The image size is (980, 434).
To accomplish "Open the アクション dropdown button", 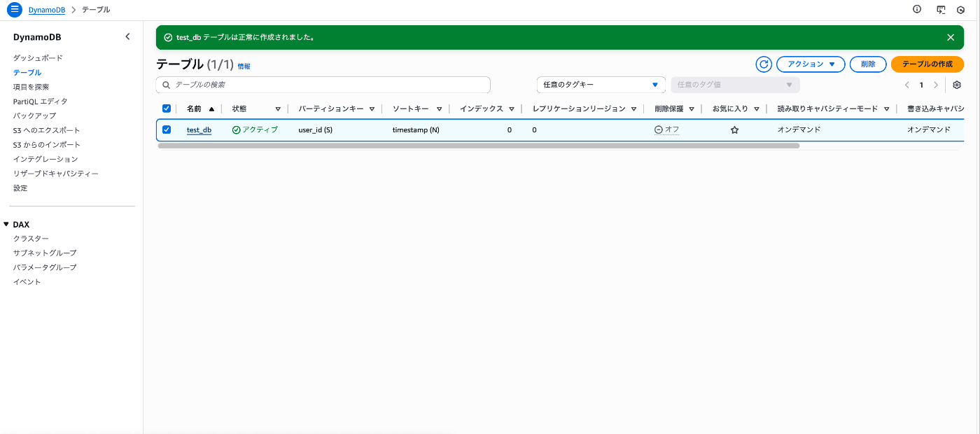I will (x=811, y=64).
